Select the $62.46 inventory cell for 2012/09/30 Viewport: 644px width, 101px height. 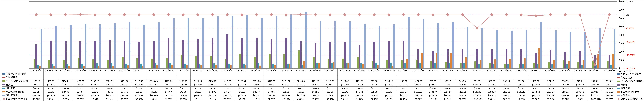coord(110,88)
